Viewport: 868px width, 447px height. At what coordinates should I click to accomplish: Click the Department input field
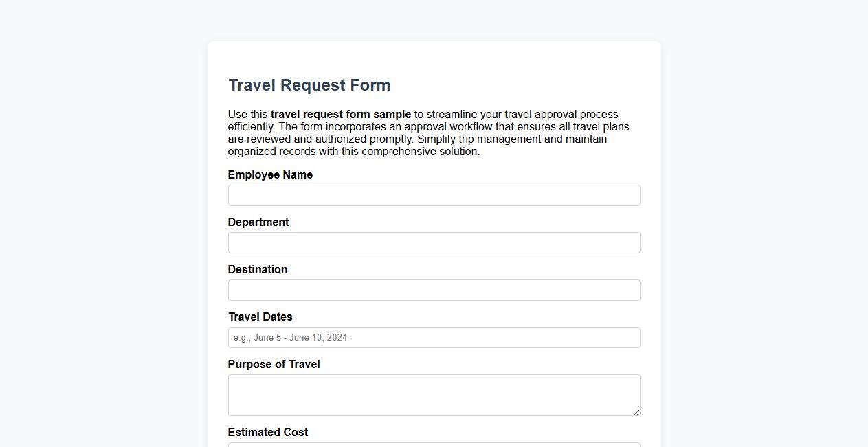pos(434,242)
